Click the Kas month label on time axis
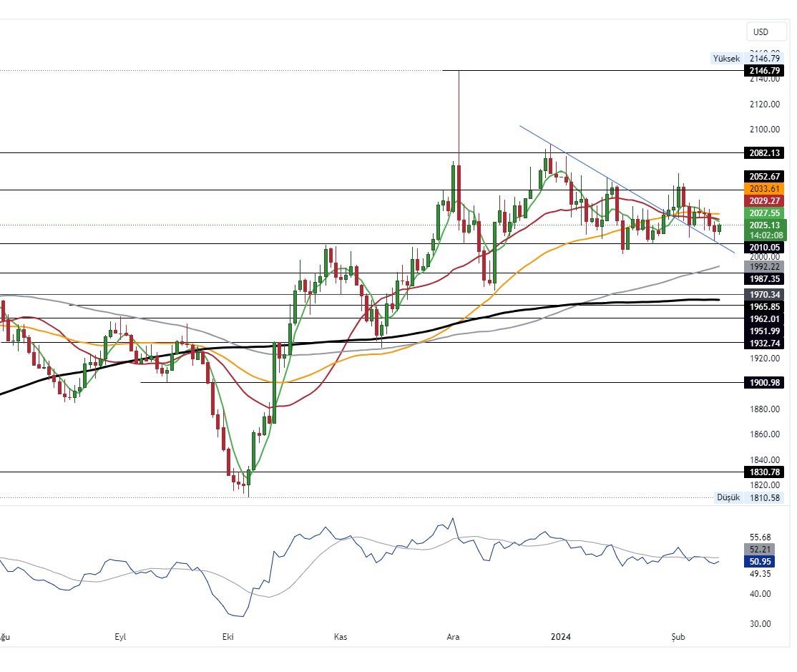 [341, 637]
